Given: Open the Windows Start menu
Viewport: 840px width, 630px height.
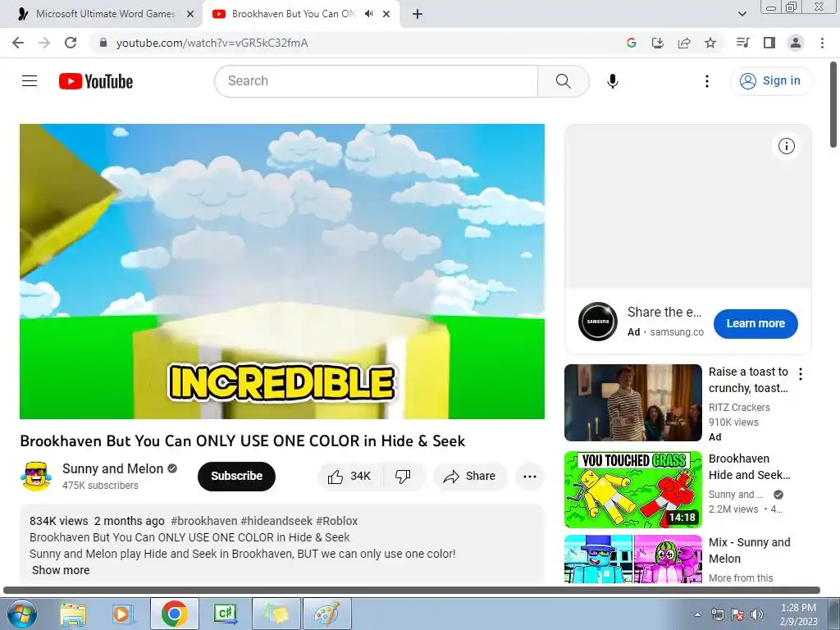Looking at the screenshot, I should (21, 614).
